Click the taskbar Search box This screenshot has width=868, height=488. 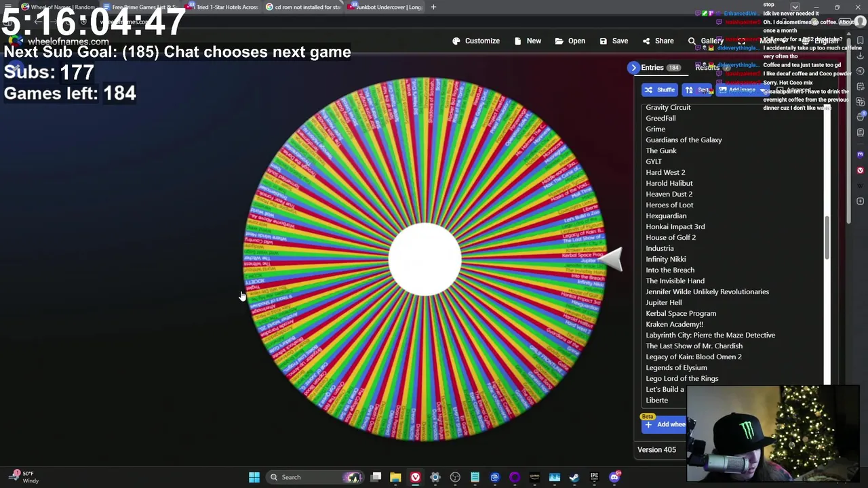click(x=314, y=477)
